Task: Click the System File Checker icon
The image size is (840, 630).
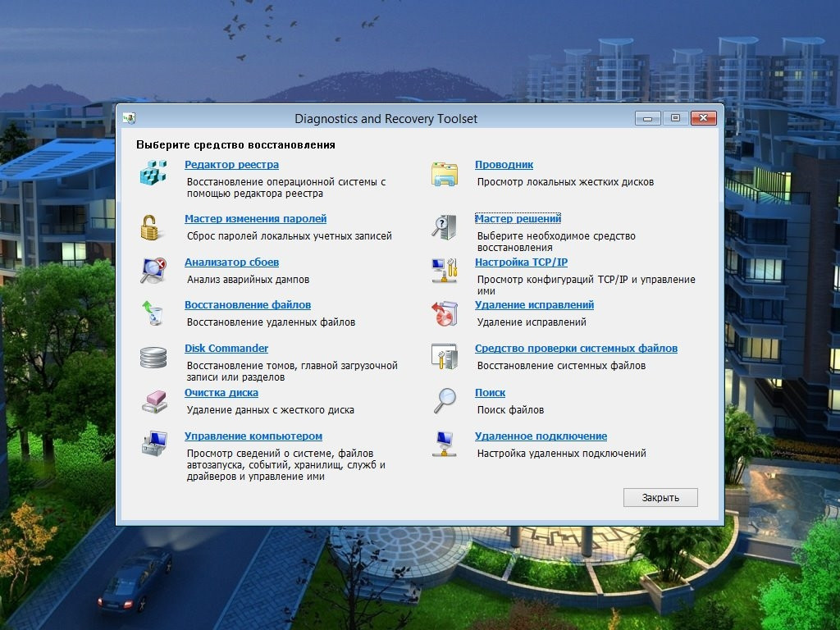Action: (x=445, y=356)
